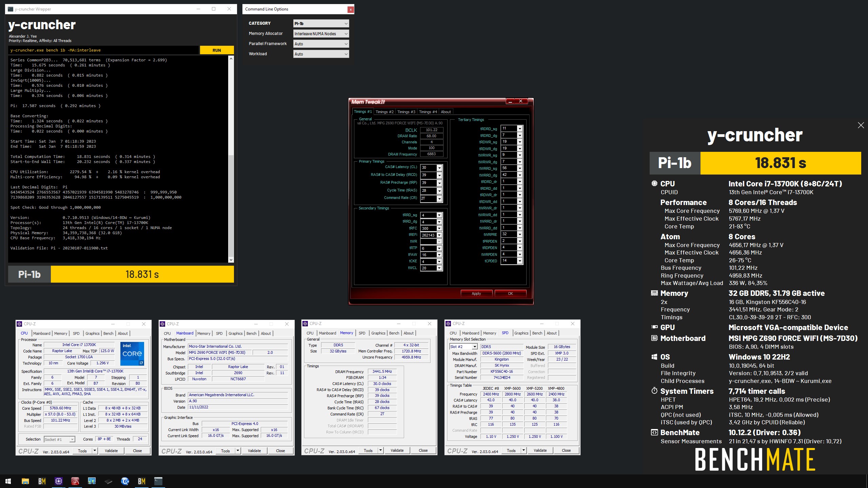Open the Windows Start menu
Image resolution: width=868 pixels, height=488 pixels.
(8, 481)
